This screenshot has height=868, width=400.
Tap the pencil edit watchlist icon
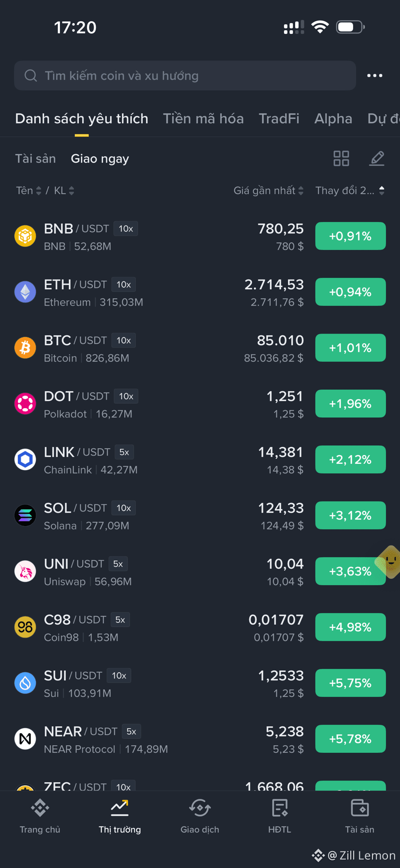click(377, 158)
